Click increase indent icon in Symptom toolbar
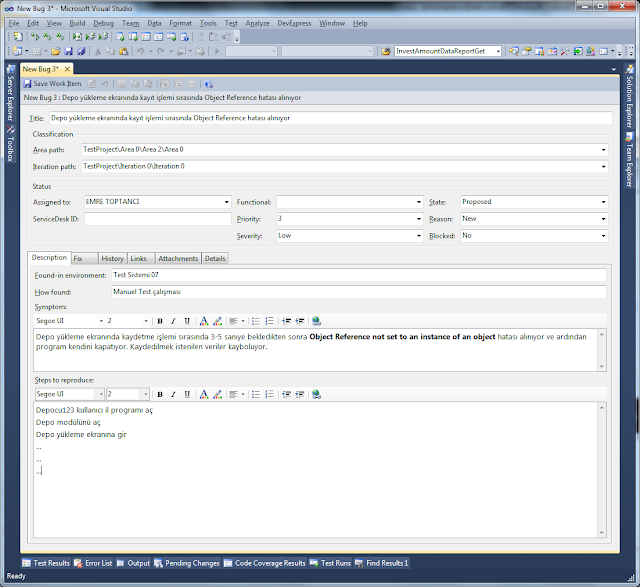This screenshot has height=587, width=640. coord(300,321)
